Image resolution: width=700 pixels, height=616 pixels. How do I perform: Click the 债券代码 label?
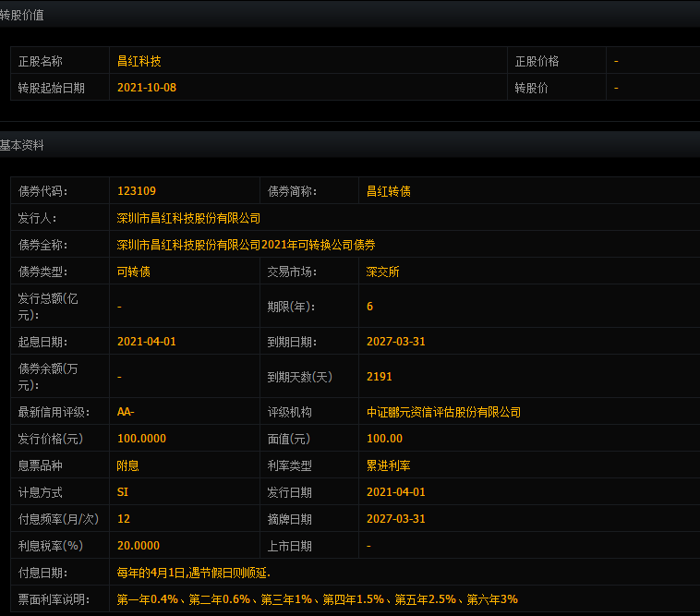tap(42, 191)
